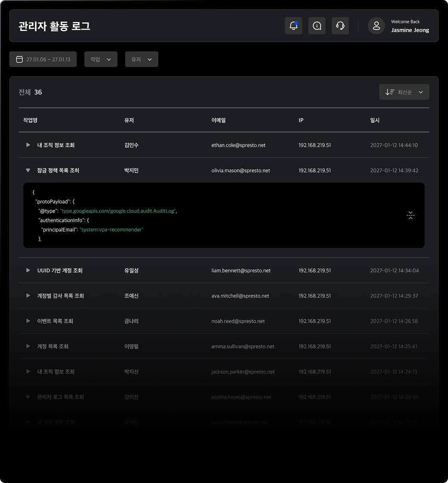This screenshot has width=448, height=483.
Task: Click user name 유일성
Action: click(x=131, y=270)
